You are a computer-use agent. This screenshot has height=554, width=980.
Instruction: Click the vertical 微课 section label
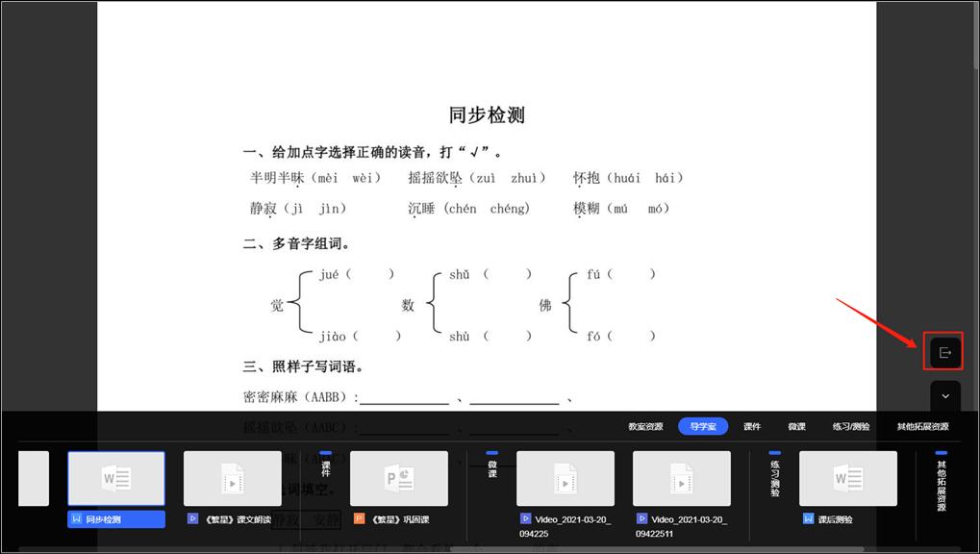coord(491,468)
